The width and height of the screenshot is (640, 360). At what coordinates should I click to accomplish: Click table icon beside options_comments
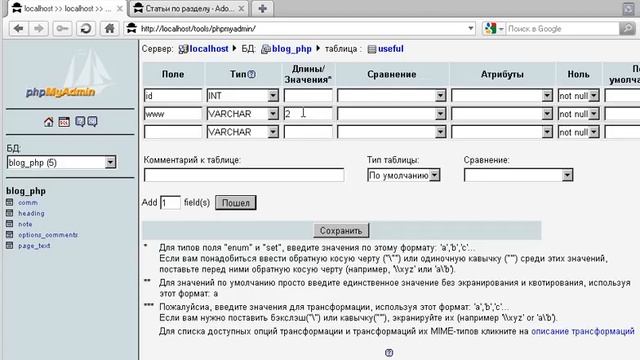point(10,235)
